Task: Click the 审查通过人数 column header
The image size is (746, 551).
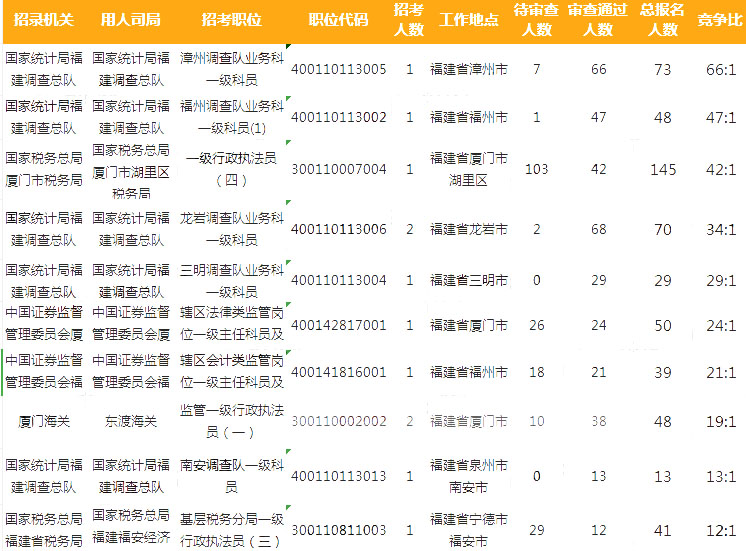Action: click(x=598, y=20)
